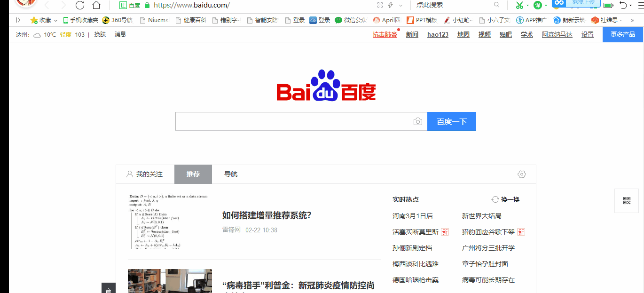Open hot topic 新世界大结局
This screenshot has height=293, width=644.
point(482,216)
